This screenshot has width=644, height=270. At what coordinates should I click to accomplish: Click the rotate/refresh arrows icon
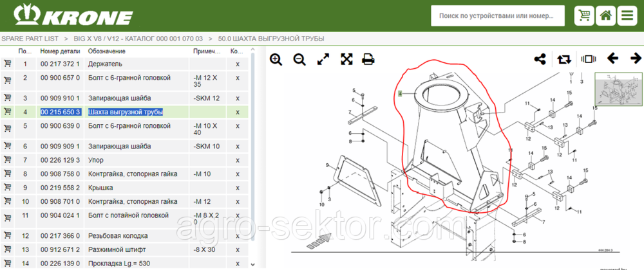click(564, 59)
